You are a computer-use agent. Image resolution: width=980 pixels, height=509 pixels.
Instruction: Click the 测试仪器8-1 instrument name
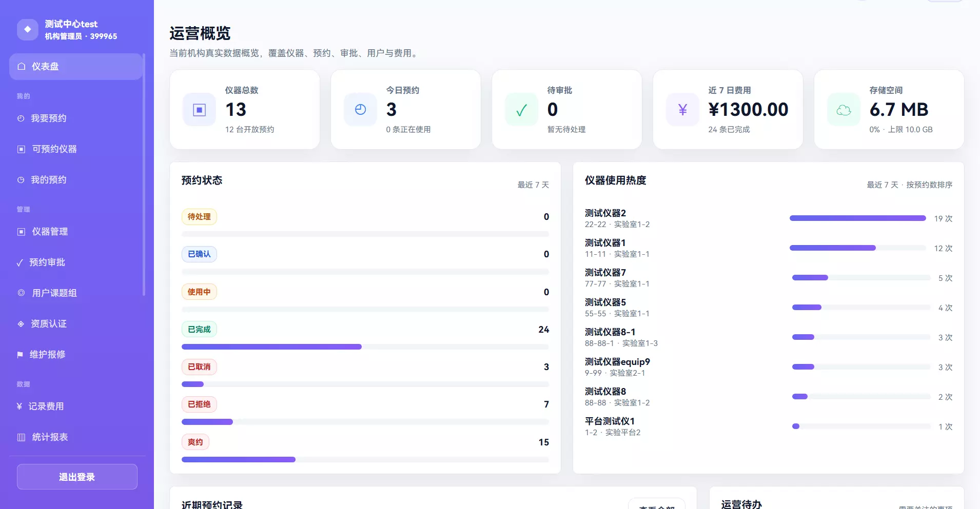[610, 332]
